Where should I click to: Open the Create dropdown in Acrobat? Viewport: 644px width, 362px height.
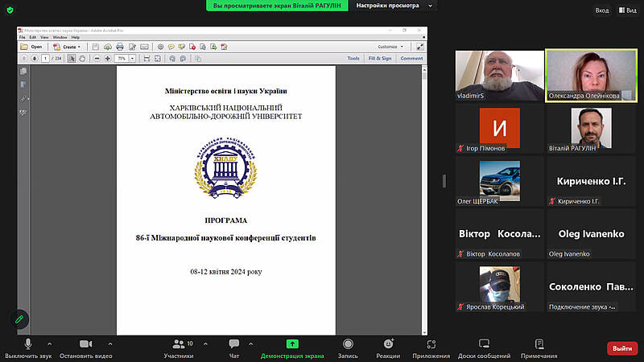click(x=67, y=47)
